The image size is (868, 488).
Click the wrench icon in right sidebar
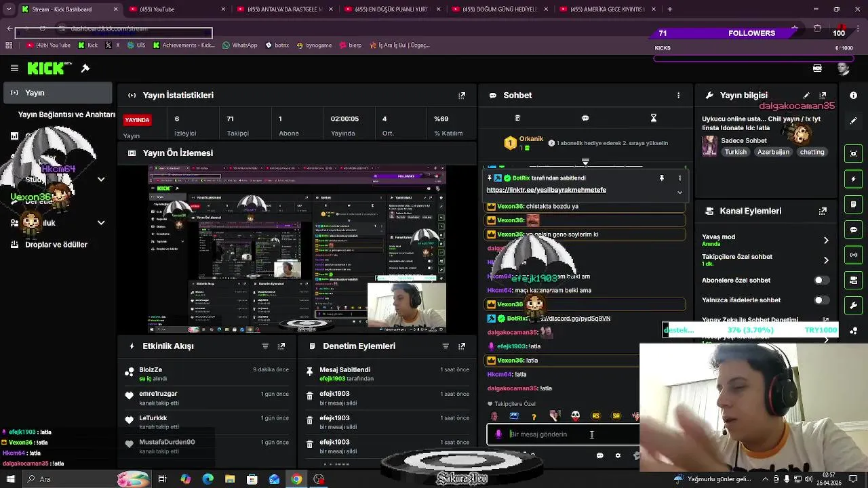click(x=853, y=305)
